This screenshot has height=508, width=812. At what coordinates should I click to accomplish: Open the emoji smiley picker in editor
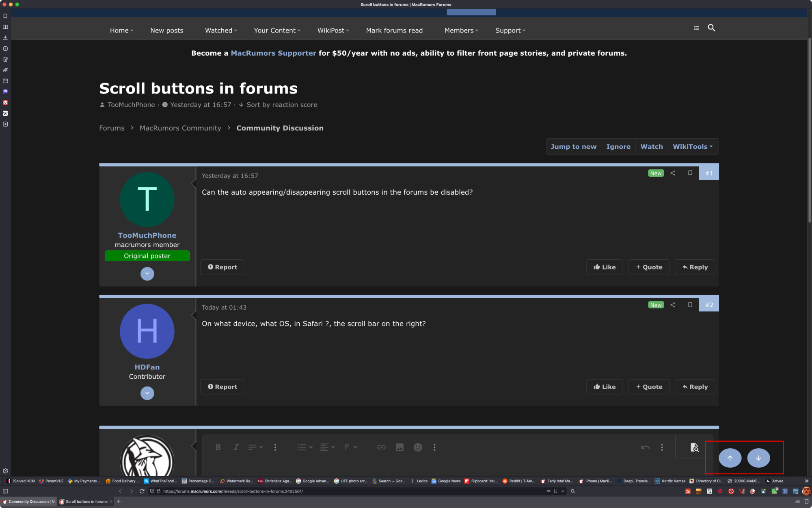point(418,447)
